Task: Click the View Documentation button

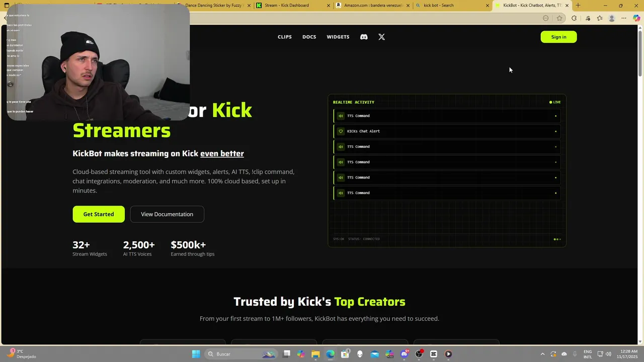Action: (167, 214)
